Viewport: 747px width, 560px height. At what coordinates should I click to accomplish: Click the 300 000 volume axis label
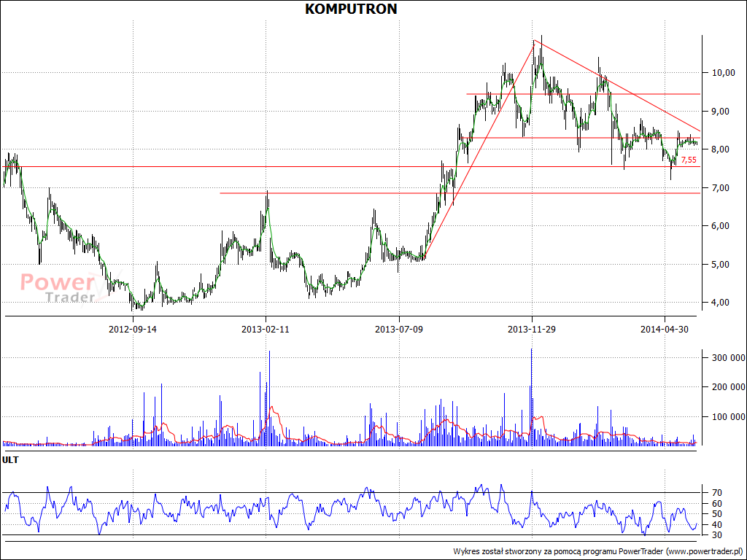tap(728, 358)
